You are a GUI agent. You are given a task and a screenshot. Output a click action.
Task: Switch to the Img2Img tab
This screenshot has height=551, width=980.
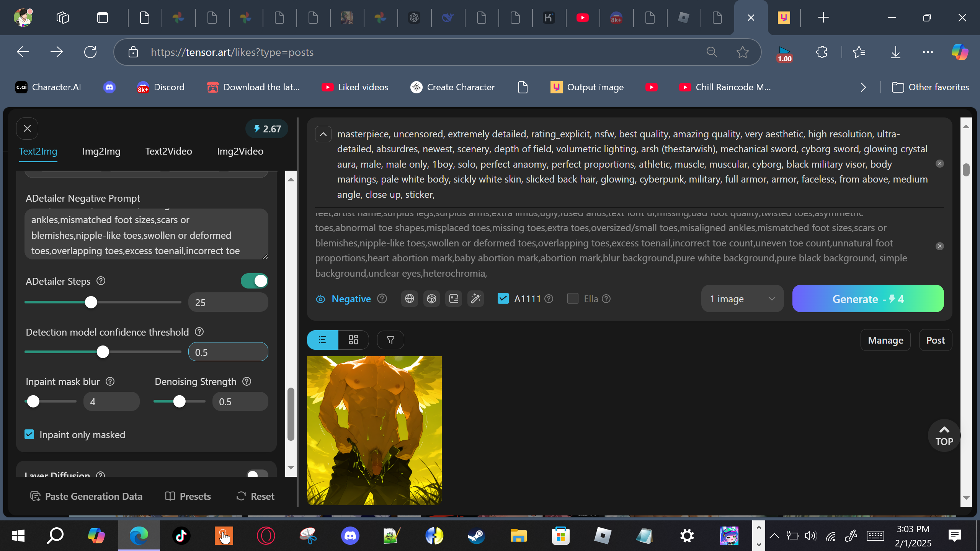pyautogui.click(x=101, y=151)
